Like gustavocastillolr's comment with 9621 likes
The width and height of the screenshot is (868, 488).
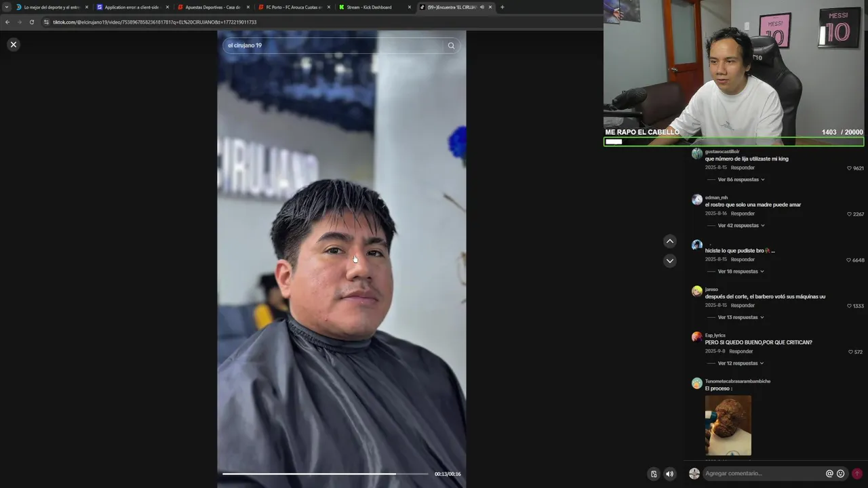point(850,168)
